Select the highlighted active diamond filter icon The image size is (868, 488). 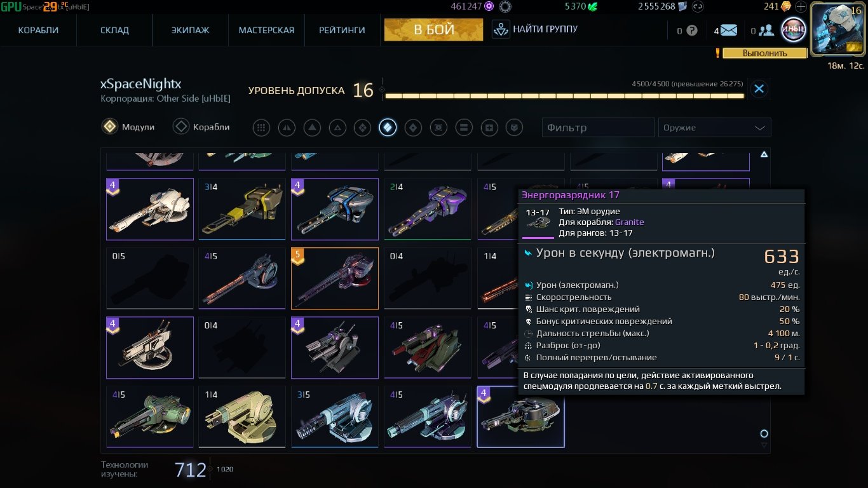coord(388,128)
